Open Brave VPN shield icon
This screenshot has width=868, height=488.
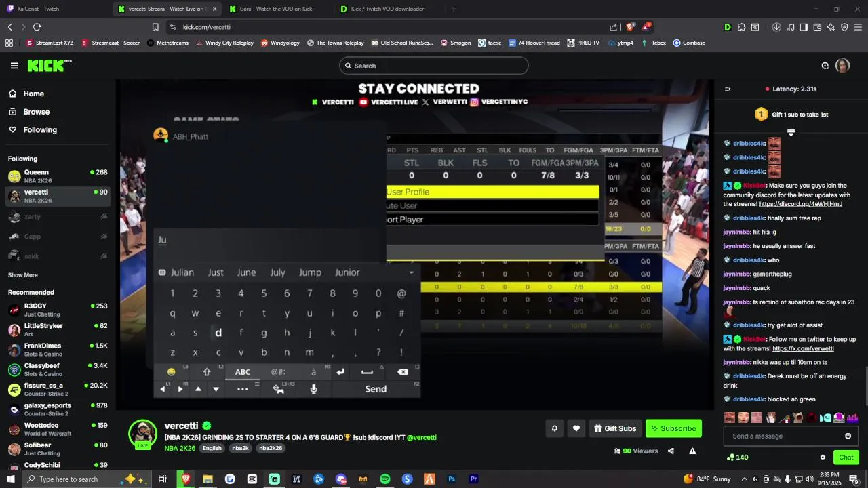point(844,27)
